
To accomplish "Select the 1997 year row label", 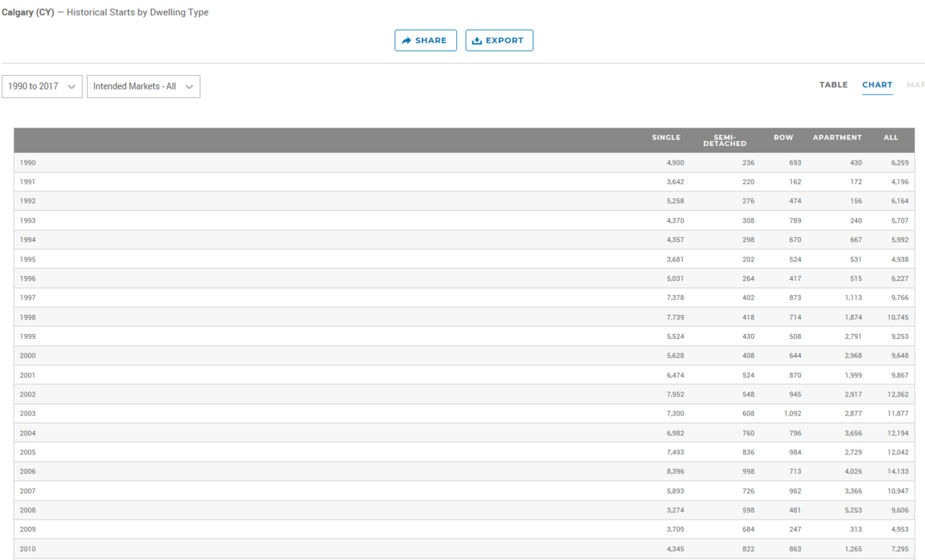I will (27, 298).
